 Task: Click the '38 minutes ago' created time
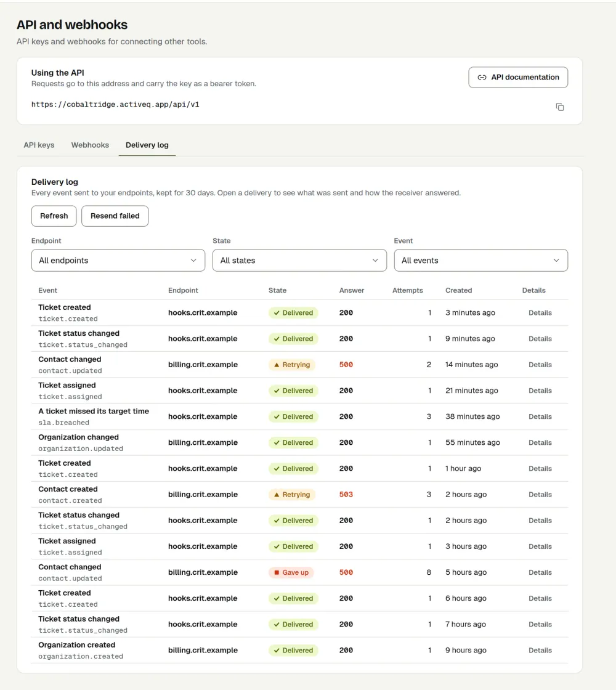pos(472,416)
